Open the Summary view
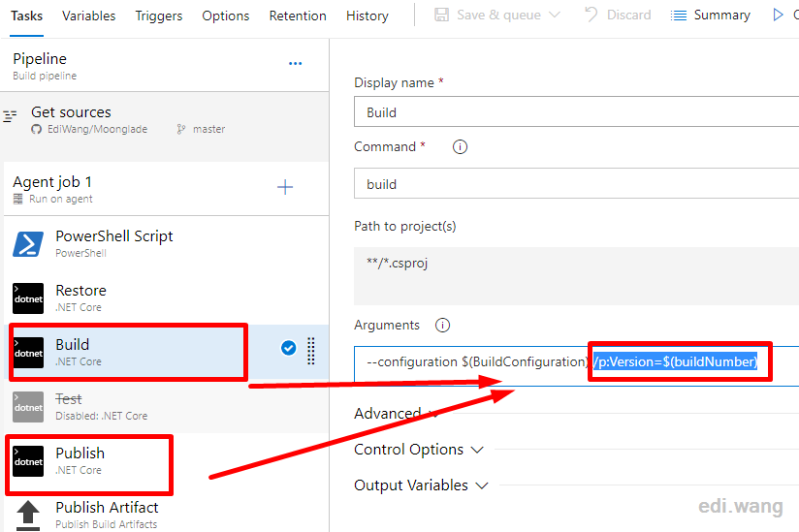This screenshot has width=799, height=532. (x=711, y=15)
